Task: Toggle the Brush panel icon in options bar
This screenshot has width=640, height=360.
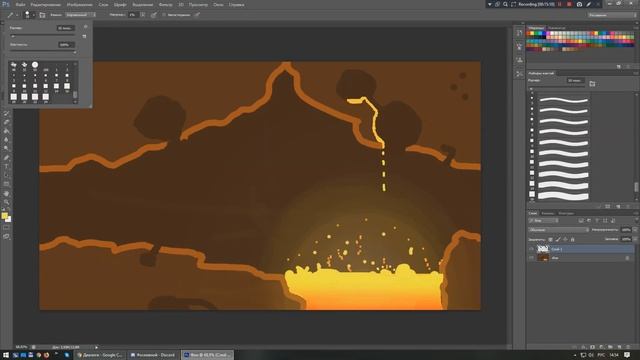Action: (42, 15)
